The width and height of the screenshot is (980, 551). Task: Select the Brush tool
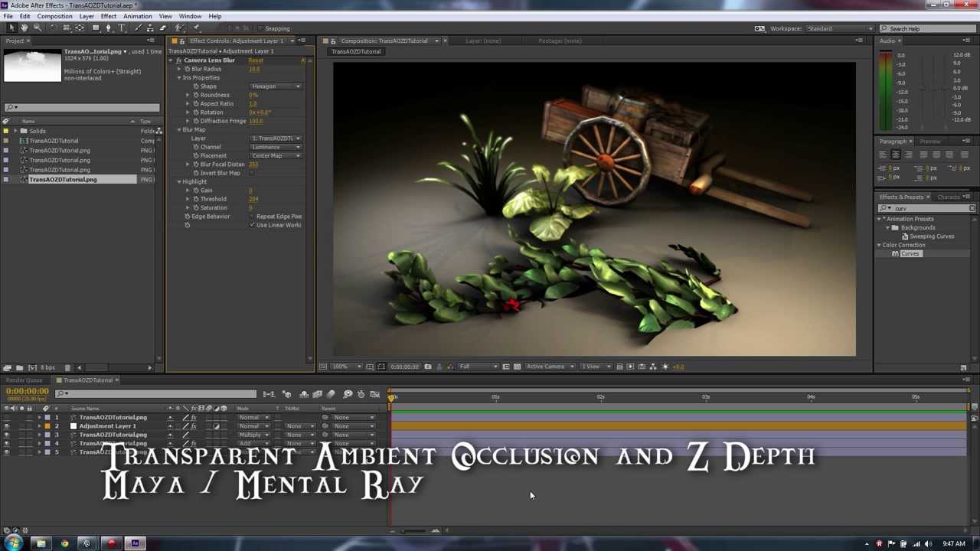138,28
